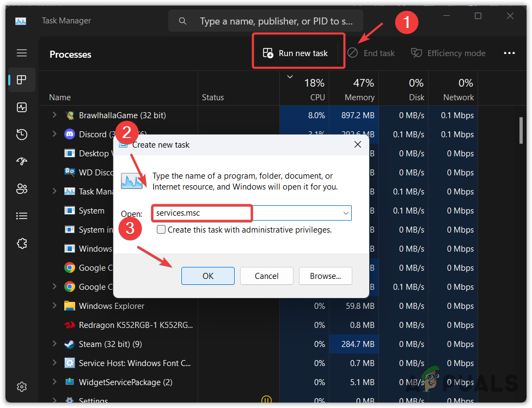This screenshot has height=408, width=532.
Task: Open the more options ellipsis menu
Action: coord(509,53)
